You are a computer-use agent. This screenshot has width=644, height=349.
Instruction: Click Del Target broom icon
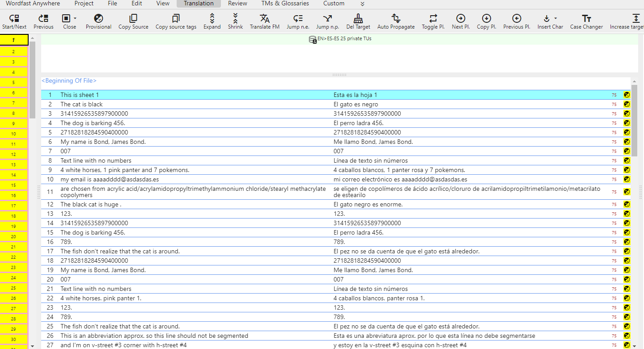point(358,18)
